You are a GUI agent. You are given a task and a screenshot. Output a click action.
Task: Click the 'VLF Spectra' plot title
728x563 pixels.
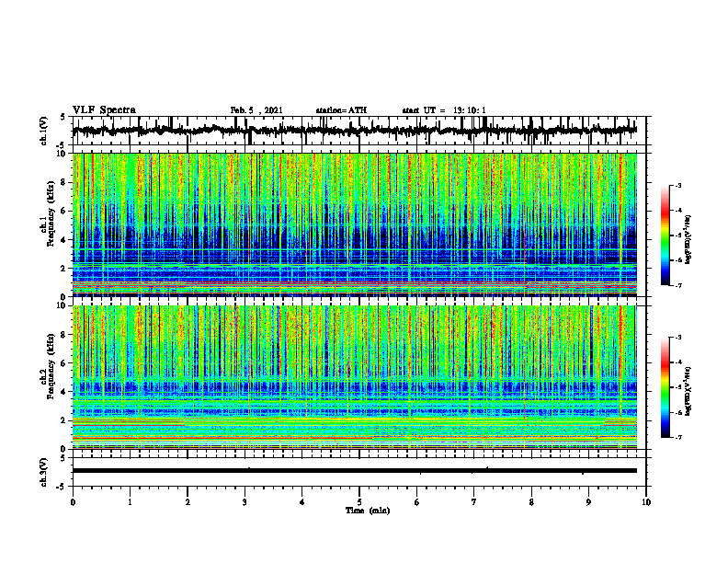click(x=104, y=110)
